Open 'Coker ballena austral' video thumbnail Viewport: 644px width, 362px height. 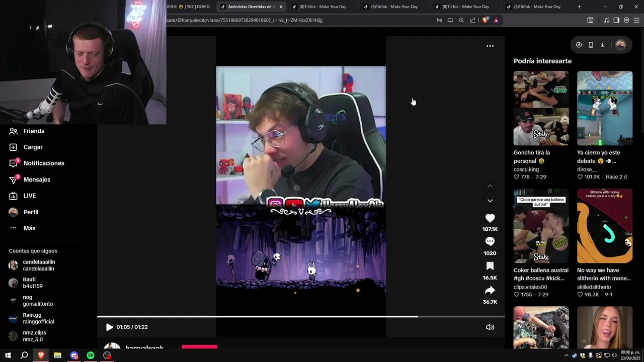pyautogui.click(x=541, y=226)
